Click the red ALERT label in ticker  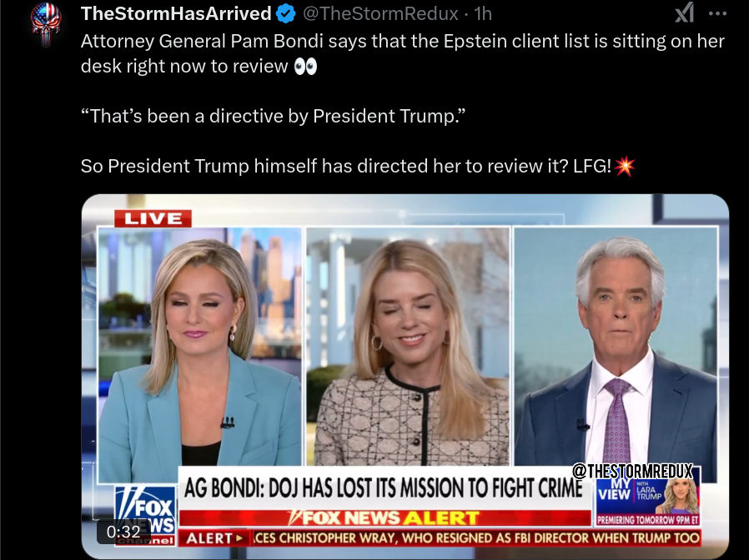(x=214, y=538)
